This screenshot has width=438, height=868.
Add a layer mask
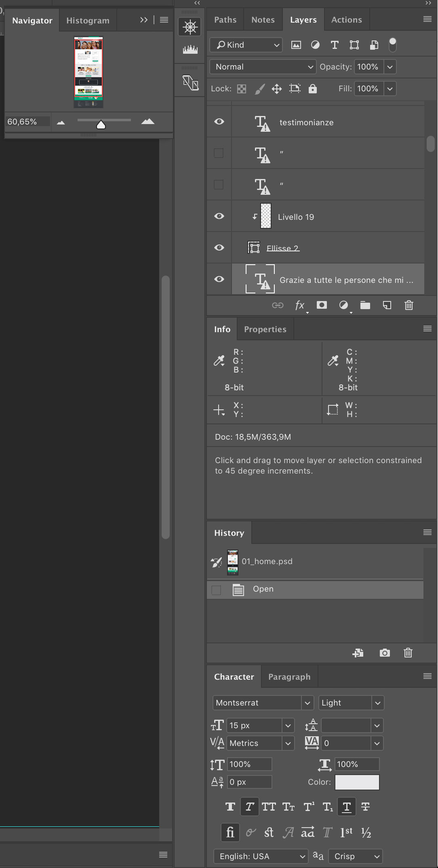pos(322,305)
